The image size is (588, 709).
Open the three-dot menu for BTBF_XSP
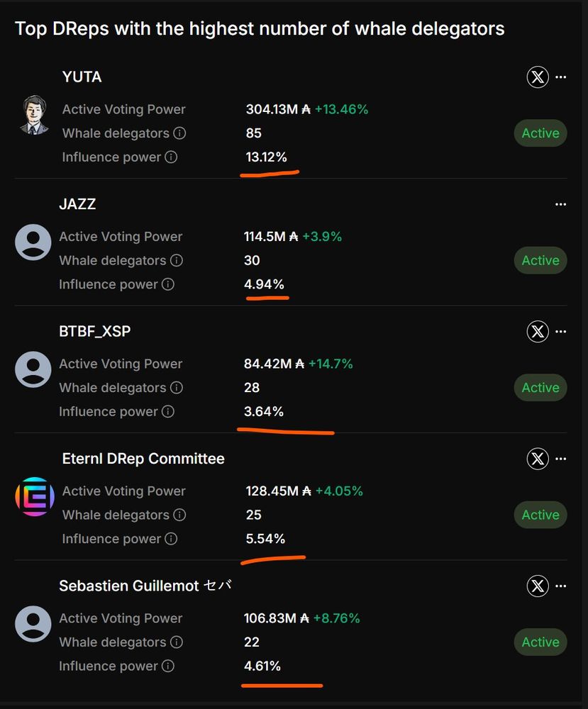pyautogui.click(x=561, y=331)
